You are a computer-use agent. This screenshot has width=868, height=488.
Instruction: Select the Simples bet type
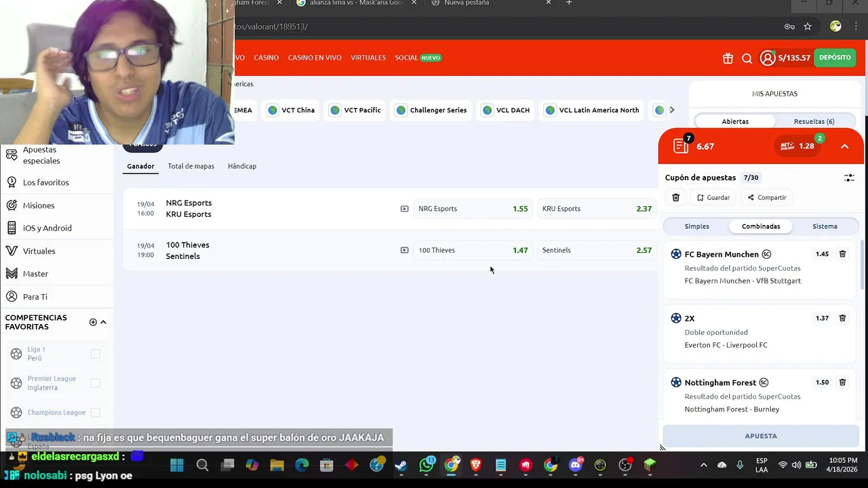tap(696, 226)
